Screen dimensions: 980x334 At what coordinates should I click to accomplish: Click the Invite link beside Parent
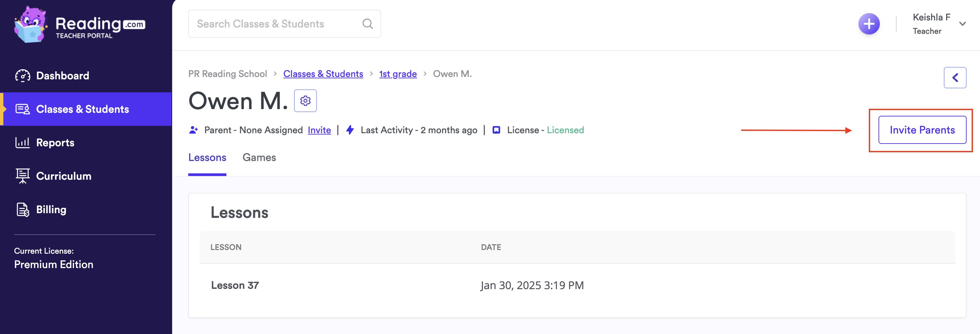[319, 130]
